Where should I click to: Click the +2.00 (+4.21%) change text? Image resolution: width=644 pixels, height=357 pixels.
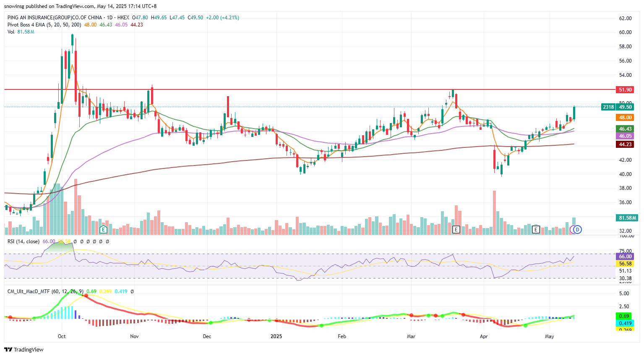[x=222, y=18]
